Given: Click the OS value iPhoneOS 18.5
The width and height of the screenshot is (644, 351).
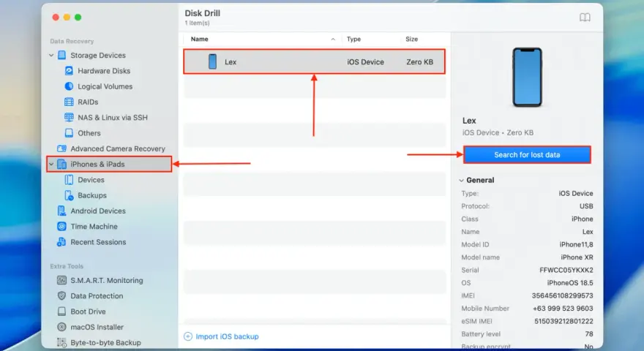Looking at the screenshot, I should tap(570, 283).
